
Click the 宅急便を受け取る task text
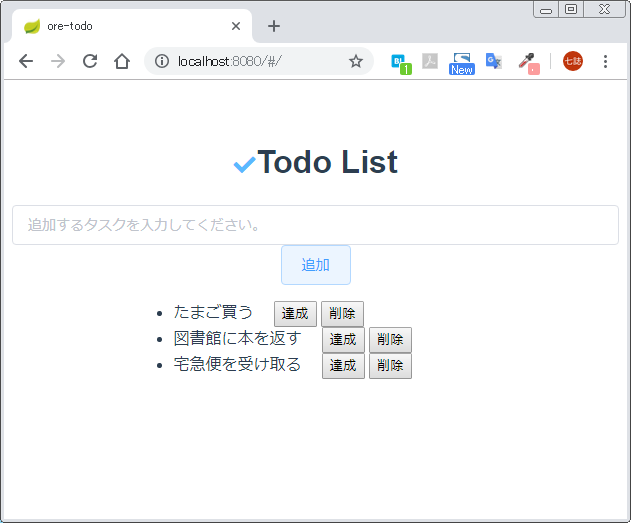[x=237, y=364]
